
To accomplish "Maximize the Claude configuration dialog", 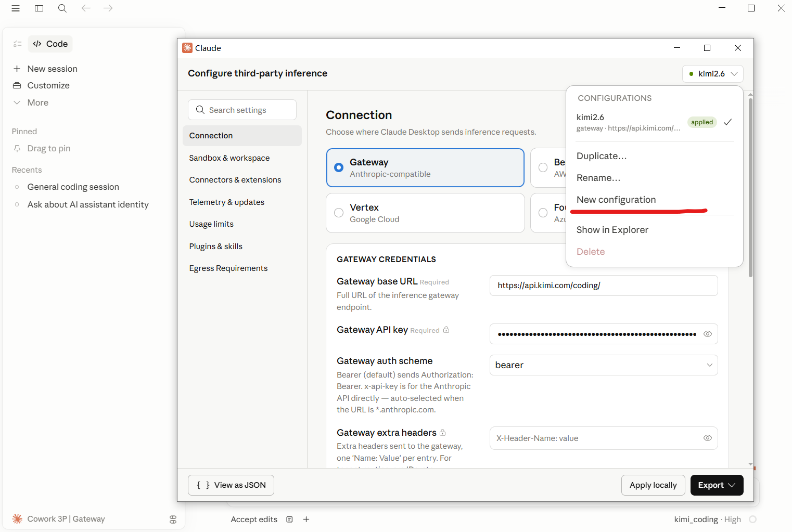I will pos(707,48).
